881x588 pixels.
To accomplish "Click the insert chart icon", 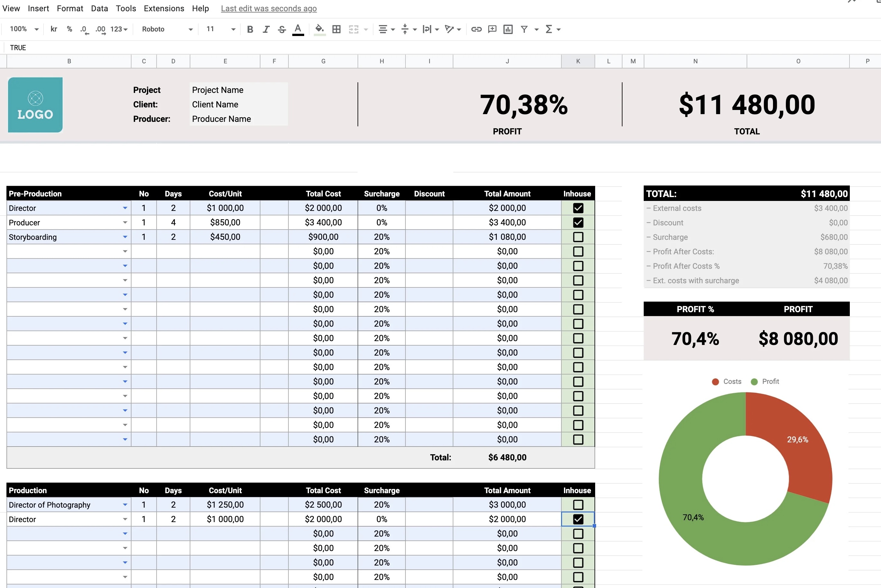I will pyautogui.click(x=508, y=29).
